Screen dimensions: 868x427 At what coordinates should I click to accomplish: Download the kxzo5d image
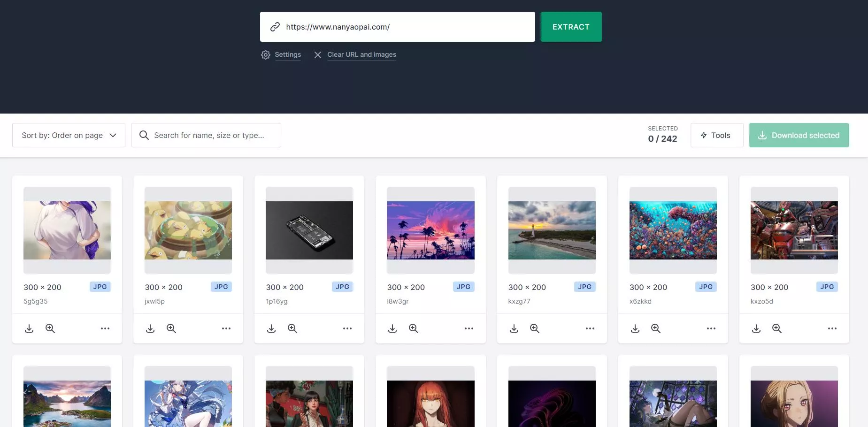click(756, 328)
